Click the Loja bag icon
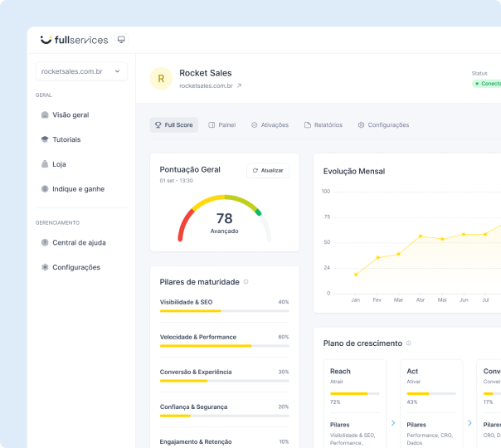 (45, 164)
